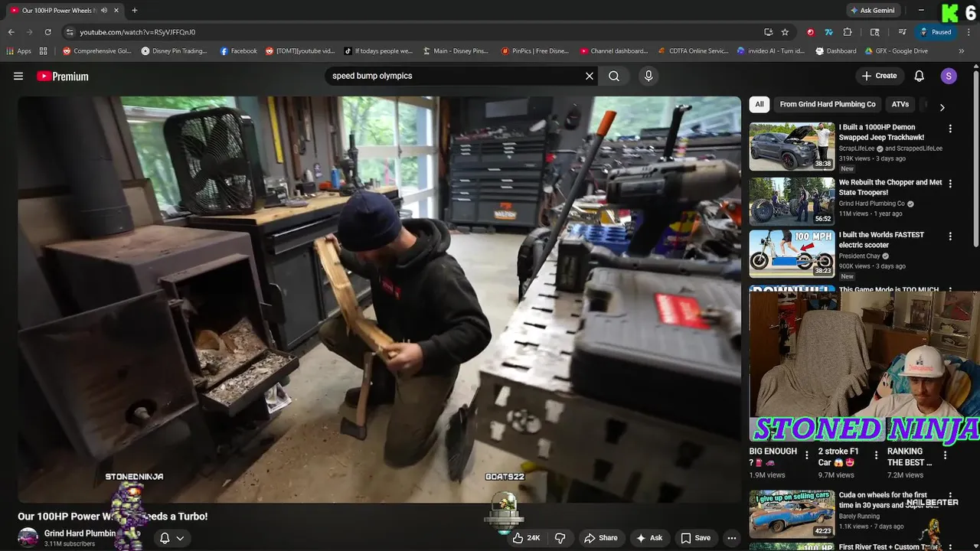Screen dimensions: 980x551
Task: Open the Grind Hard Plumbing channel avatar
Action: coord(28,537)
